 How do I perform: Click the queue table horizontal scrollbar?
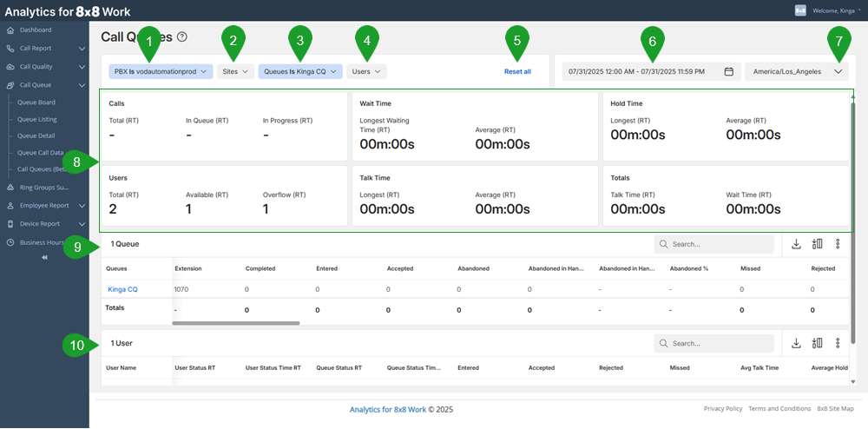(236, 323)
